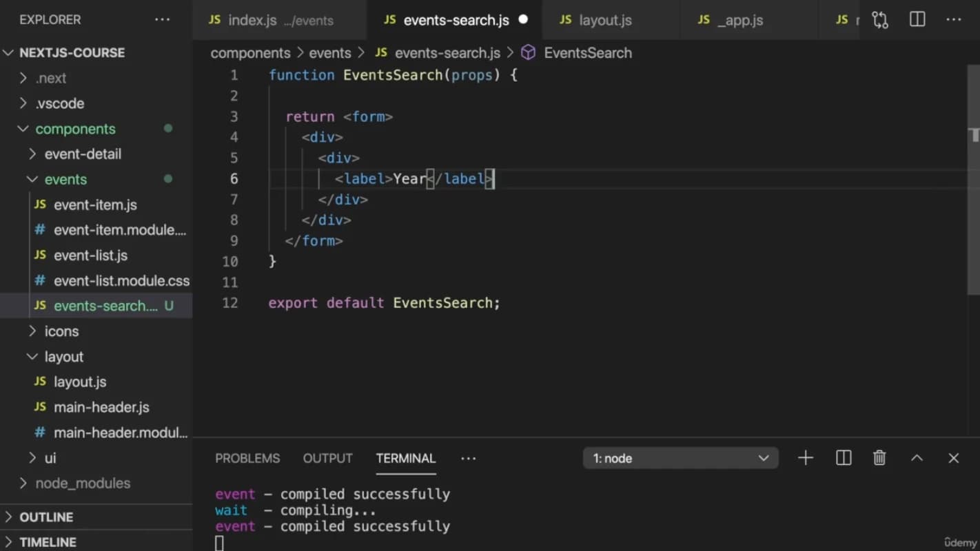The width and height of the screenshot is (980, 551).
Task: Open editor more actions ellipsis
Action: 954,19
